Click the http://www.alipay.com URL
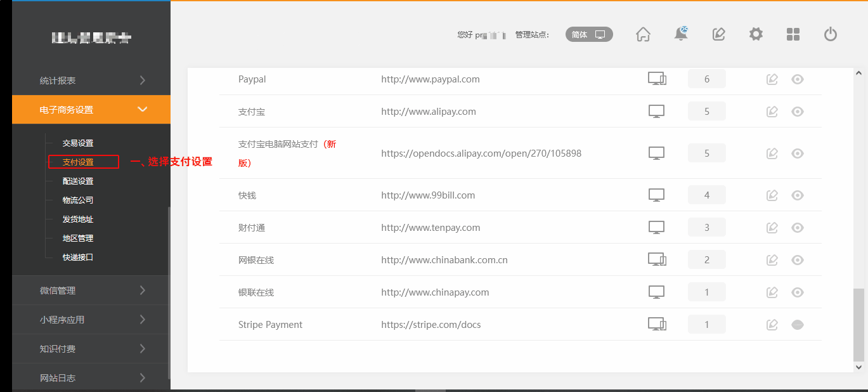This screenshot has width=868, height=392. (x=429, y=112)
